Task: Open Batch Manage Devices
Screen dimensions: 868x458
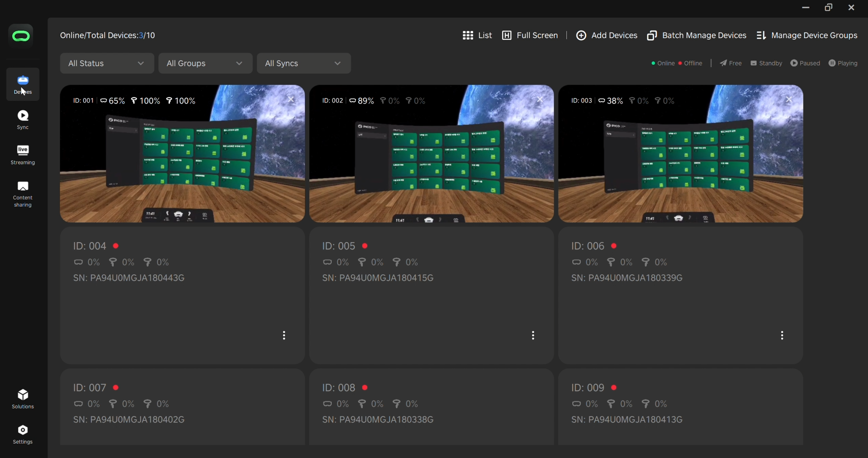Action: tap(696, 36)
